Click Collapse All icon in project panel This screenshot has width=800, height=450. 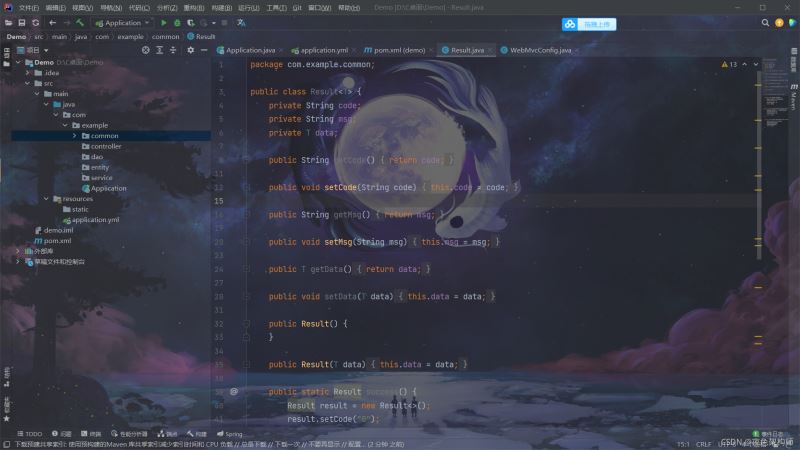[x=173, y=50]
